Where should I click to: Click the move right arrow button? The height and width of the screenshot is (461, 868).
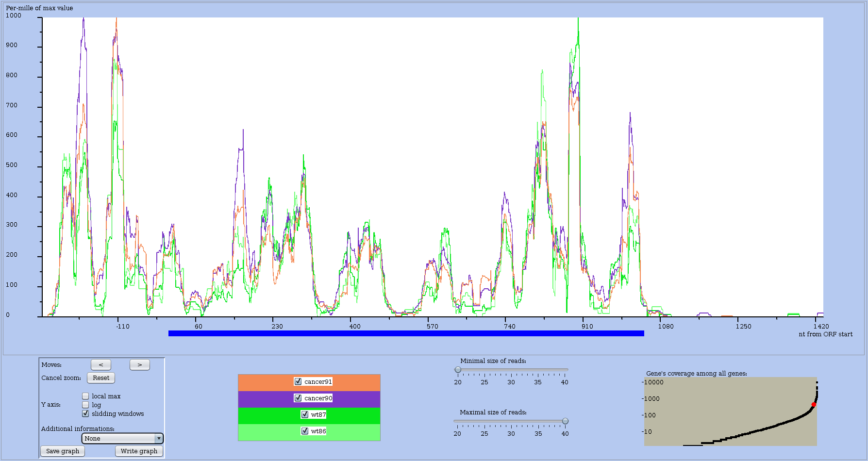140,365
